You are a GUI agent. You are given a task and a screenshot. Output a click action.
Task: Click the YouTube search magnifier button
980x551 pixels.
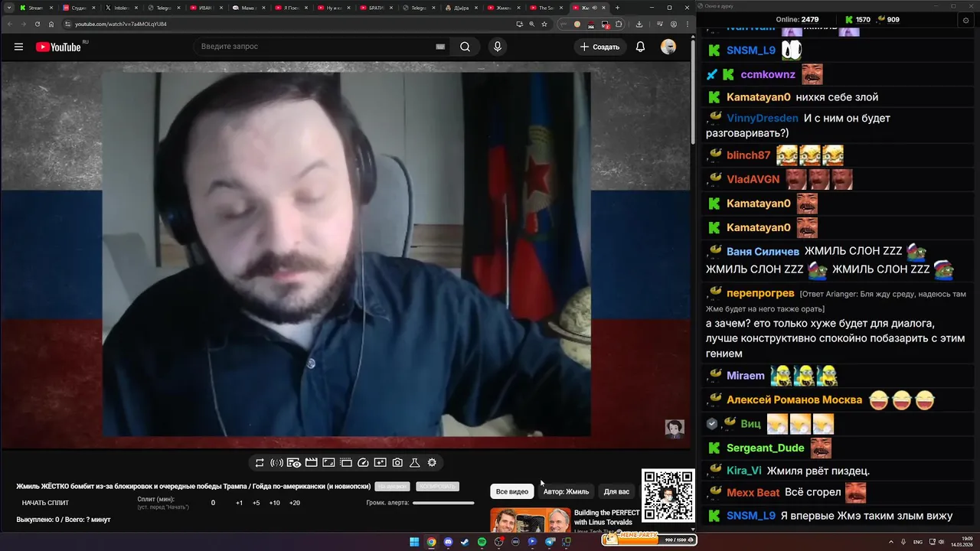point(465,47)
